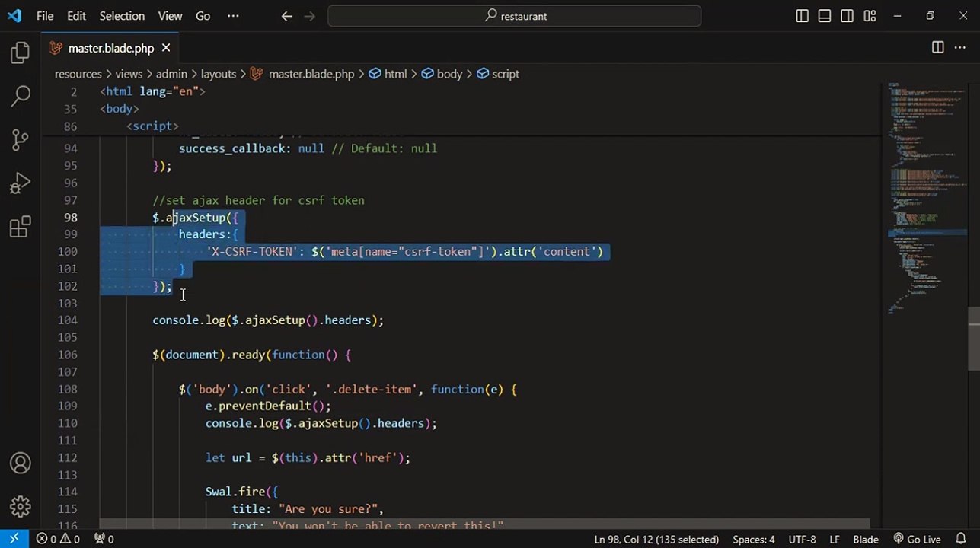
Task: Toggle the bottom panel layout icon
Action: point(825,16)
